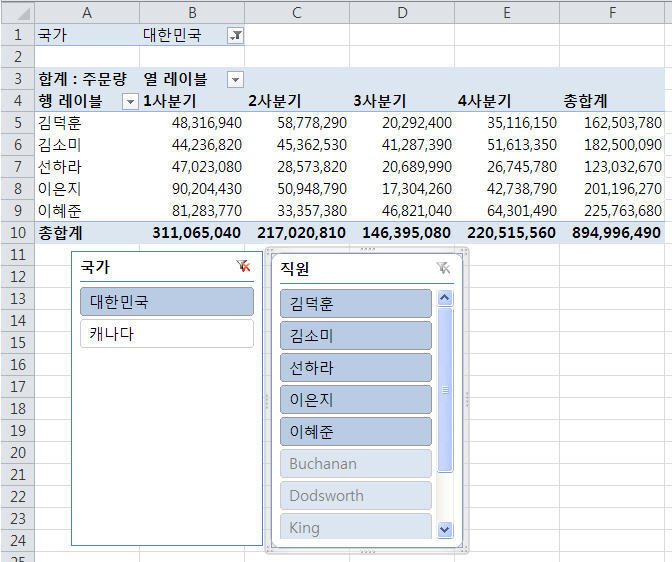Select 캐나다 in the 국가 slicer

[x=166, y=334]
